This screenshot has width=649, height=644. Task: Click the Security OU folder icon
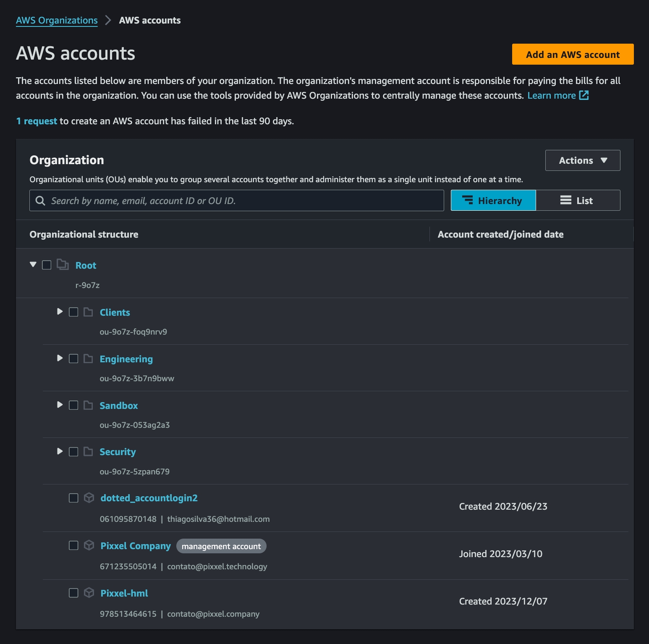point(88,451)
